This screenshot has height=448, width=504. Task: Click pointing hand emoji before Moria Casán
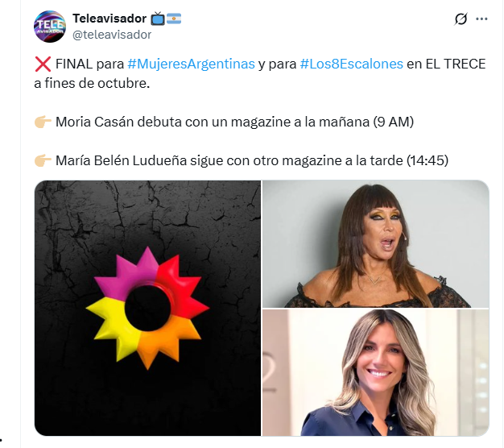pos(43,122)
